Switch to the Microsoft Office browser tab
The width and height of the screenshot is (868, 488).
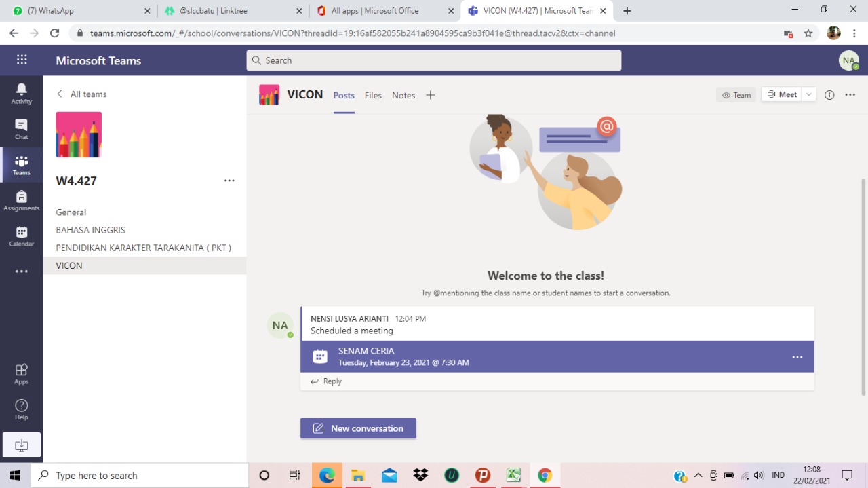(x=386, y=11)
